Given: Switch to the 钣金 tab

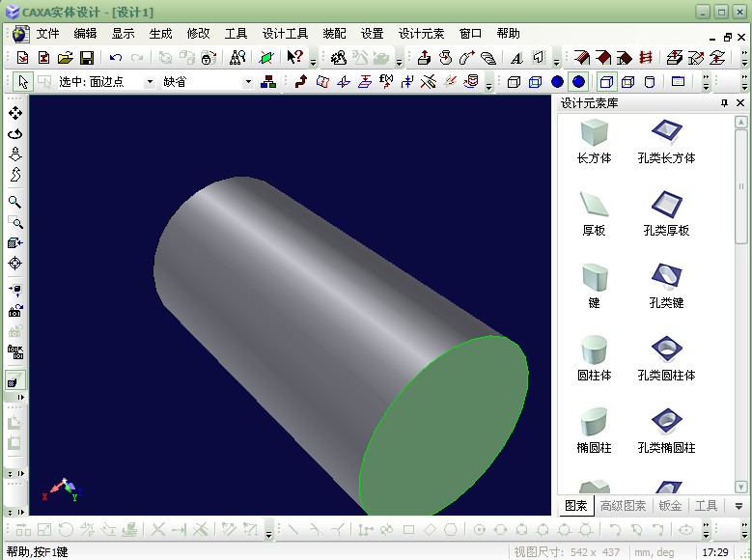Looking at the screenshot, I should pyautogui.click(x=670, y=506).
